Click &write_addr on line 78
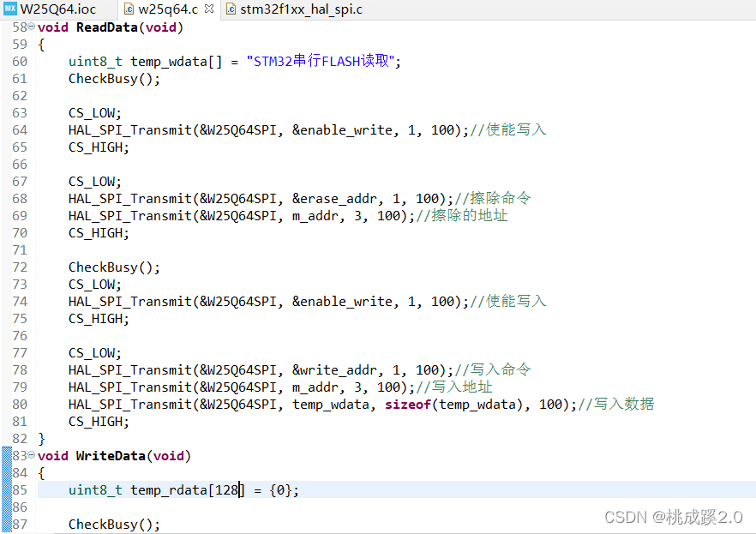The height and width of the screenshot is (534, 756). tap(334, 370)
